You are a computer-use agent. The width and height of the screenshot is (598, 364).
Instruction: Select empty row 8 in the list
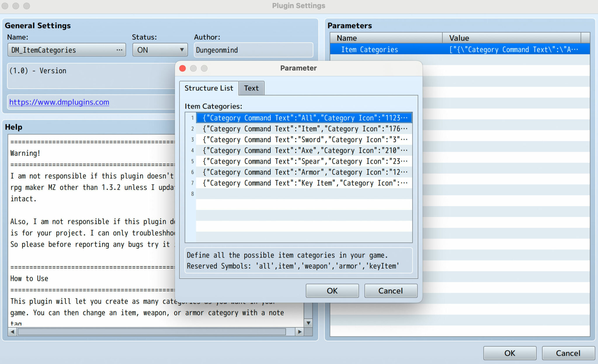click(304, 194)
